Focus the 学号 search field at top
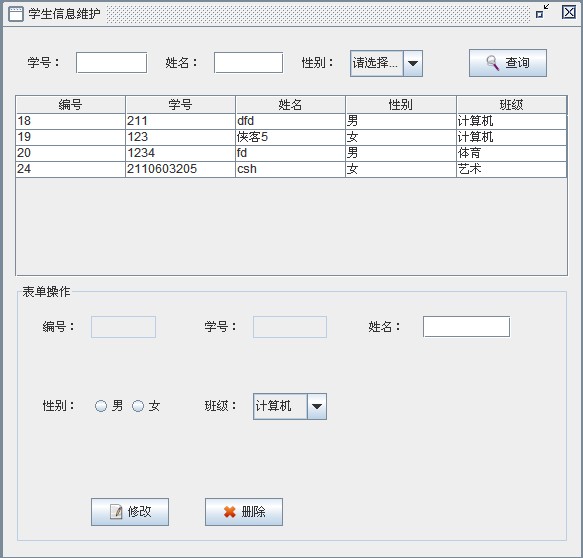This screenshot has height=558, width=583. coord(112,63)
